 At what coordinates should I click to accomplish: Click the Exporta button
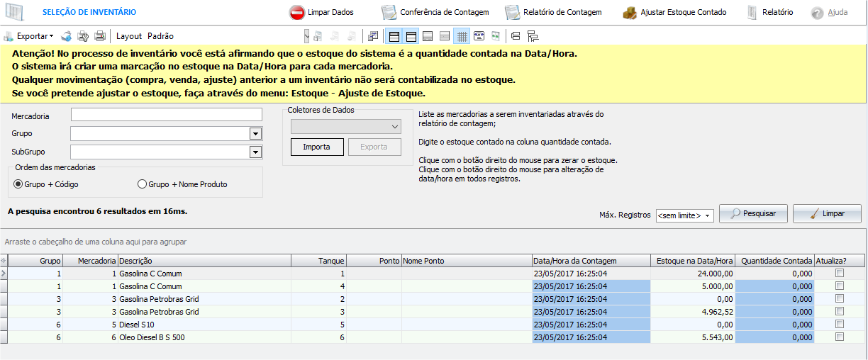[x=374, y=147]
